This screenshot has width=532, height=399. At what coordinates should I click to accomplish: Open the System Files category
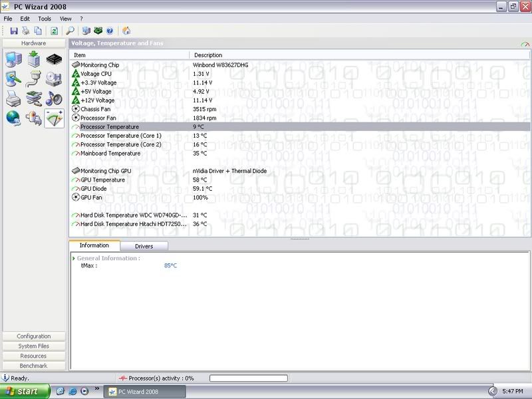(x=34, y=346)
